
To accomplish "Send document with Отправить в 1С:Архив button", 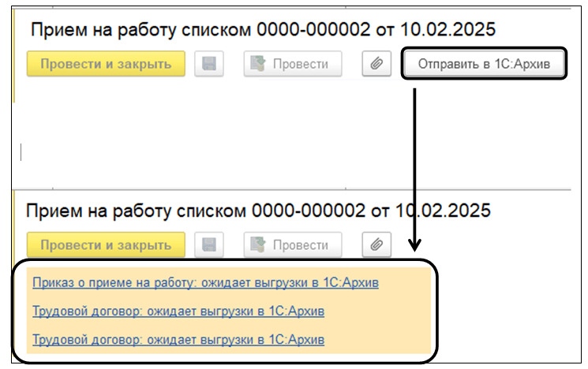I will [x=485, y=64].
